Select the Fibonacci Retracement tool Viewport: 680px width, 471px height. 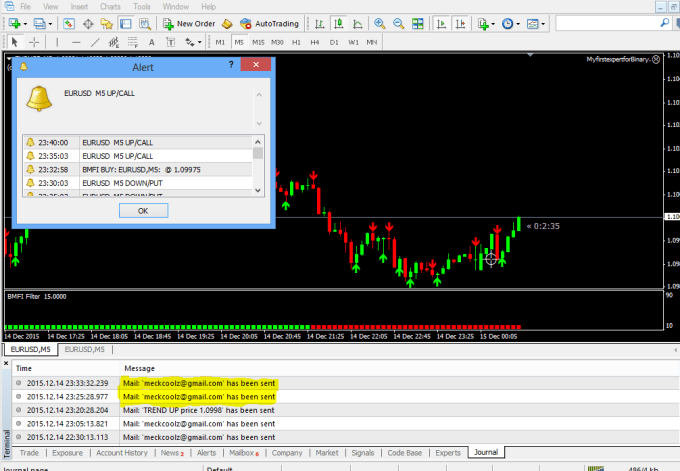click(x=132, y=42)
